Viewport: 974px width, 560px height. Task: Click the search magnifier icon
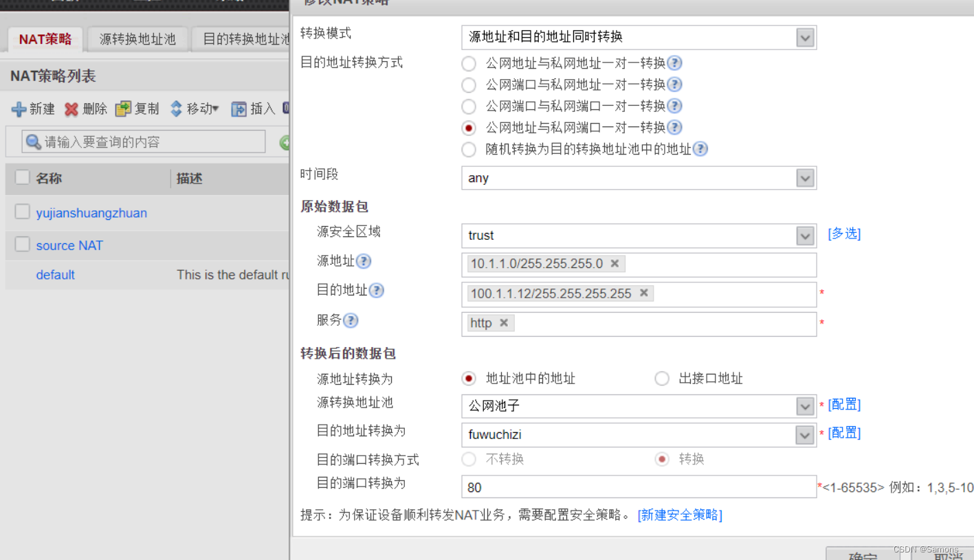pyautogui.click(x=33, y=142)
